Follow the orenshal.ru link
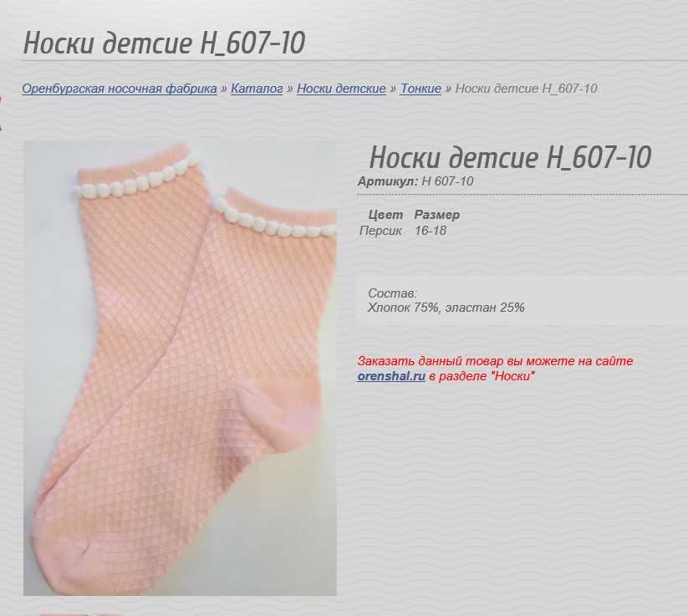 pyautogui.click(x=391, y=376)
